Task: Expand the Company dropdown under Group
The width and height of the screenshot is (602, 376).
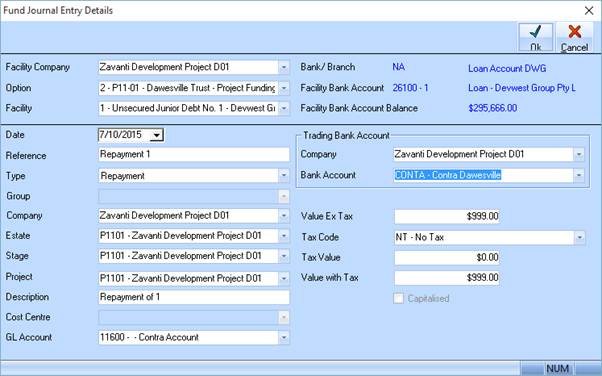Action: [284, 216]
